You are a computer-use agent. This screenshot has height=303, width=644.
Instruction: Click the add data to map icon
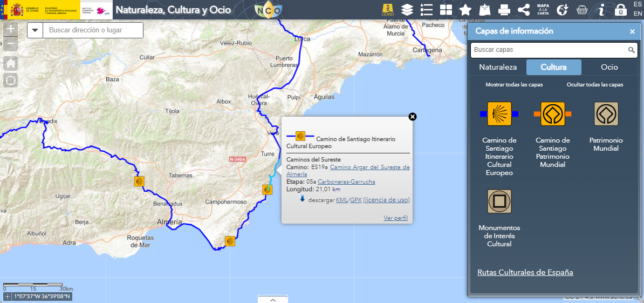point(485,10)
